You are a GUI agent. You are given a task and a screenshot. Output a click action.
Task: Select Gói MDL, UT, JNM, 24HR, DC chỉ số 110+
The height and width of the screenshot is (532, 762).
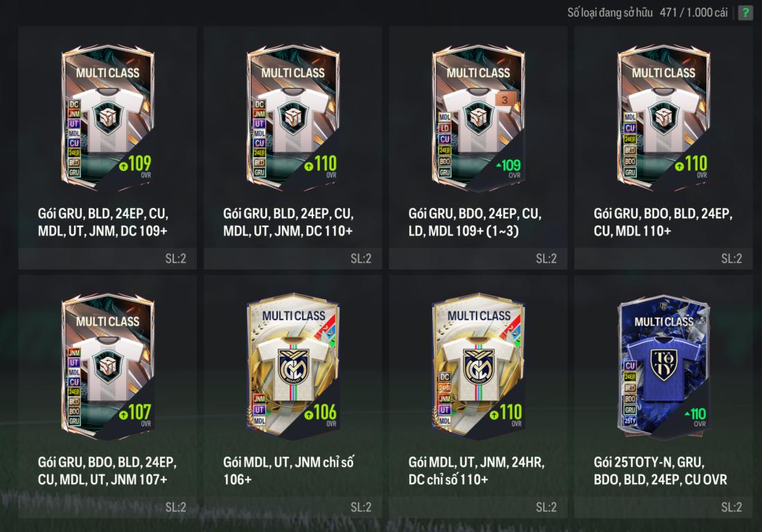477,471
